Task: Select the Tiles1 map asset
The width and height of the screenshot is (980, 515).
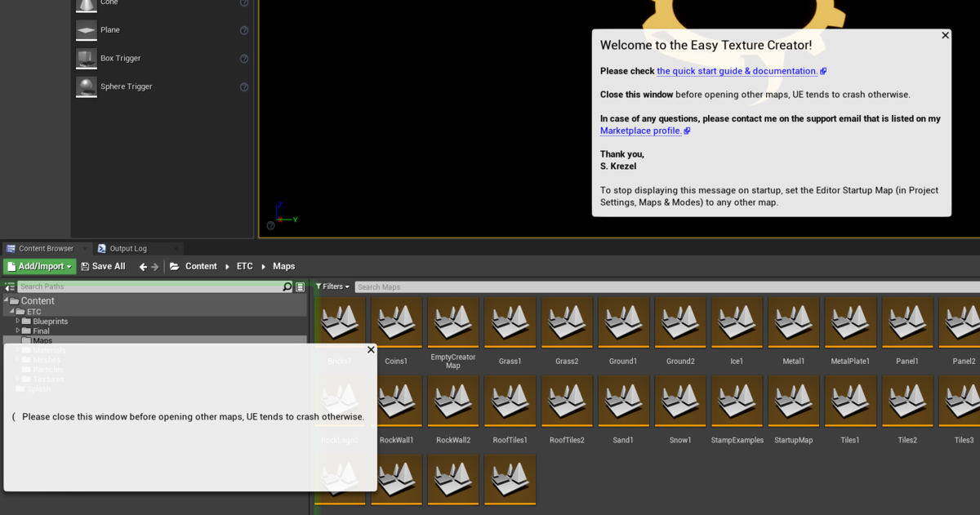Action: [850, 410]
